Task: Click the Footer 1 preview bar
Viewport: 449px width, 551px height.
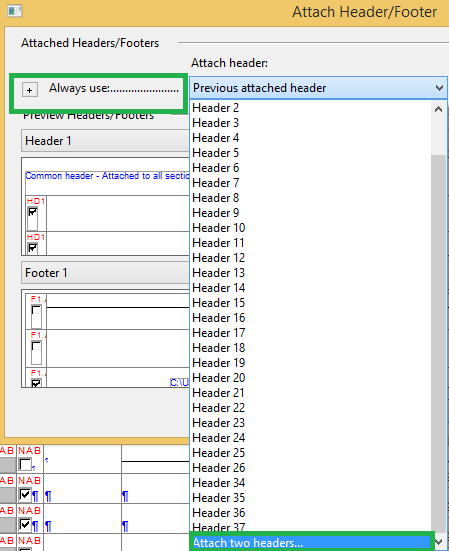Action: click(x=105, y=273)
